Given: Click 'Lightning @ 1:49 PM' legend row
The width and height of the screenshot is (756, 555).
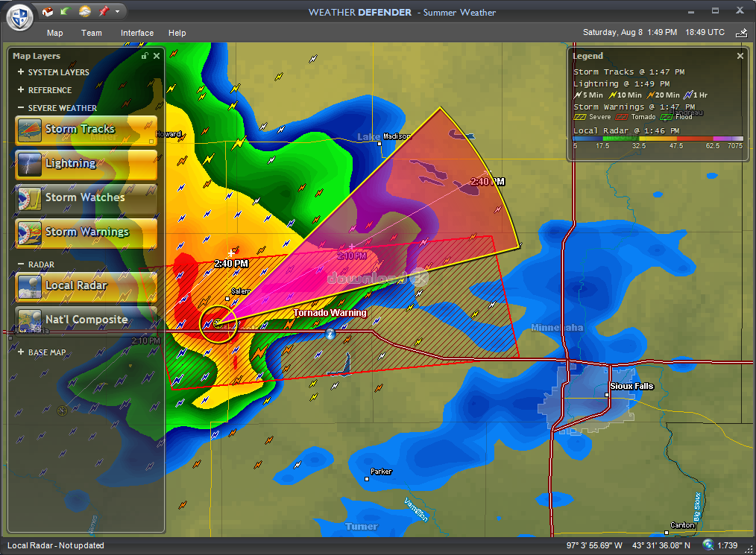Looking at the screenshot, I should coord(621,84).
